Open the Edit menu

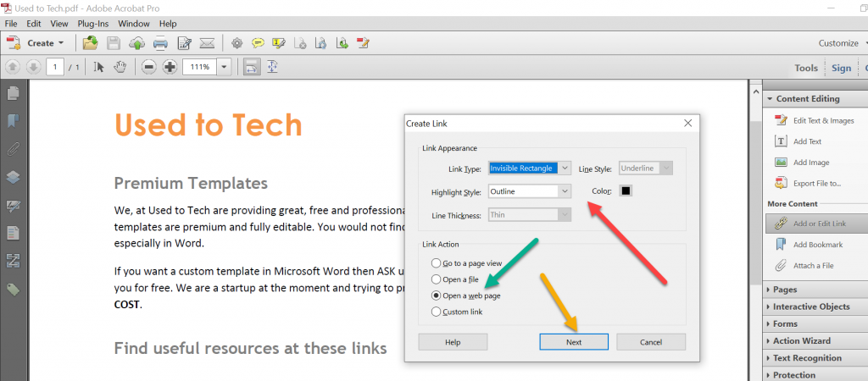pyautogui.click(x=34, y=24)
